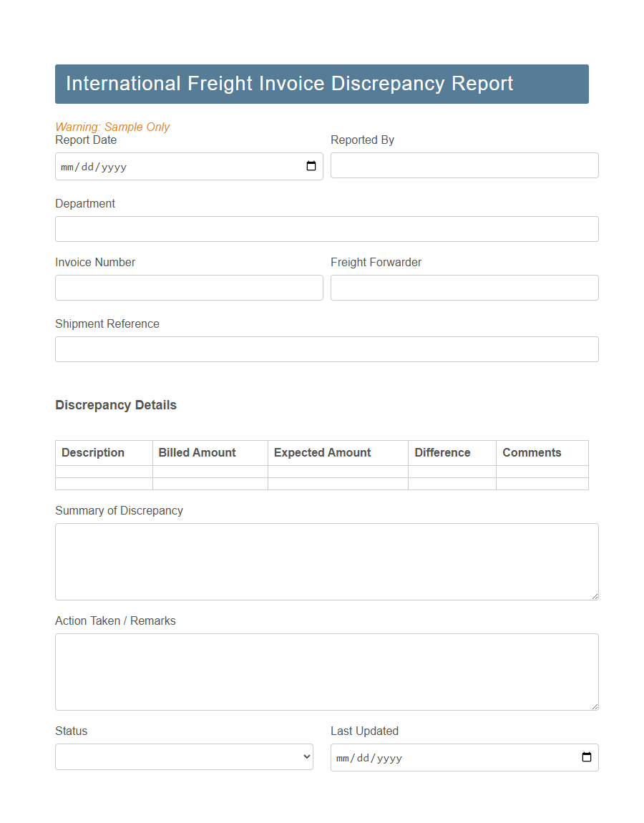Image resolution: width=644 pixels, height=823 pixels.
Task: Expand the Last Updated date selector
Action: pyautogui.click(x=586, y=757)
